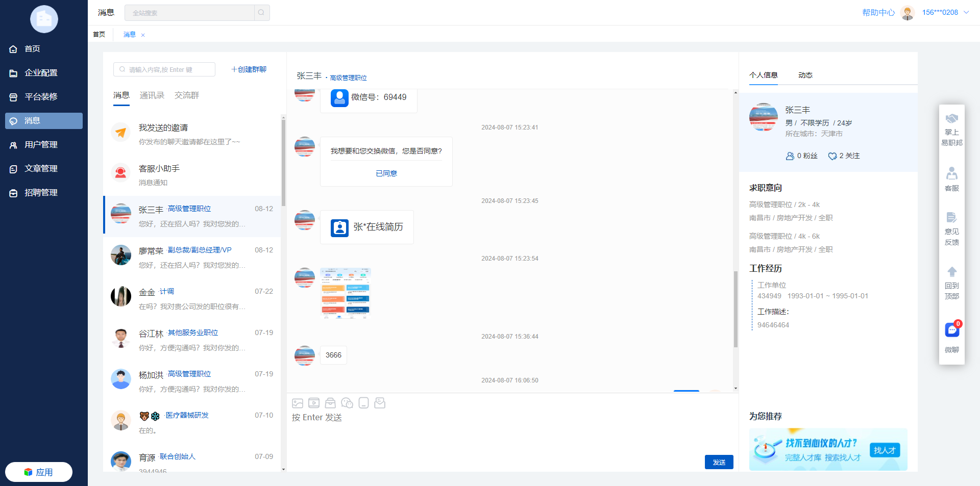Click the 帮助中心 link
Viewport: 980px width, 486px height.
(878, 13)
